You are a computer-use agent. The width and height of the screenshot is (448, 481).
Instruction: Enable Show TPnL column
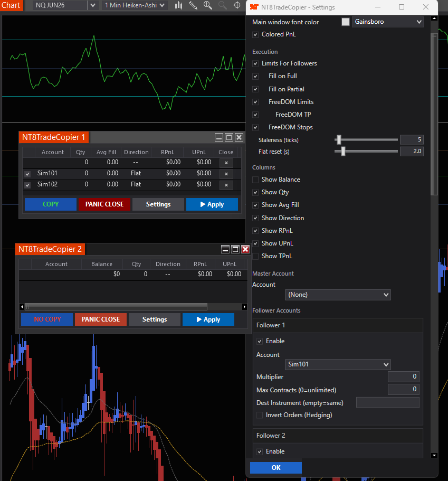pyautogui.click(x=255, y=256)
